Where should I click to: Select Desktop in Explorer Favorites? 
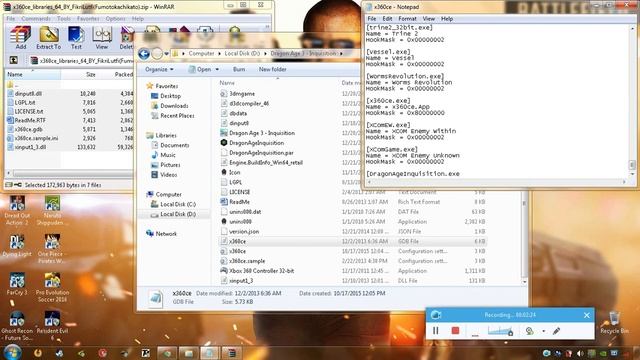[x=166, y=96]
